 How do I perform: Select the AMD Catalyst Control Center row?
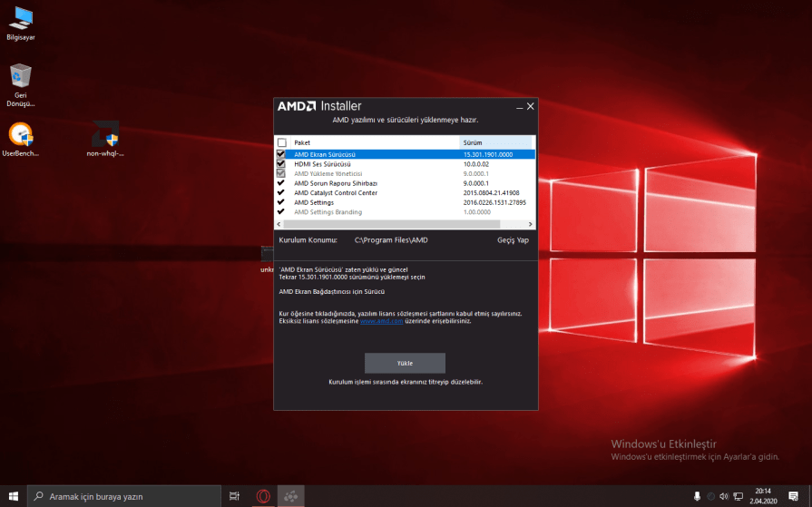(405, 192)
